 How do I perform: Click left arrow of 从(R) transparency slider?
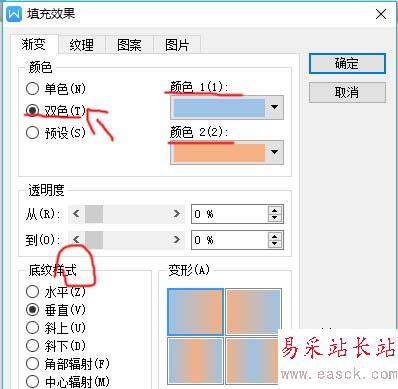click(76, 214)
